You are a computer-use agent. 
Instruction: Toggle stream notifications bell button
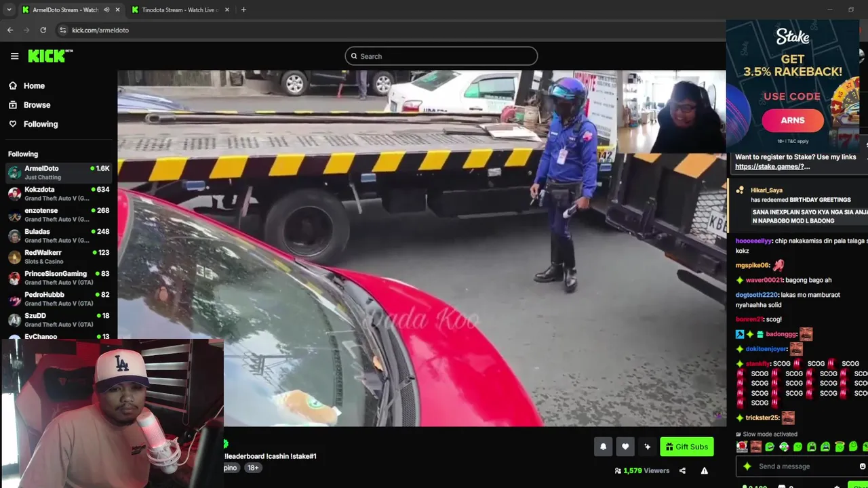[x=603, y=447]
